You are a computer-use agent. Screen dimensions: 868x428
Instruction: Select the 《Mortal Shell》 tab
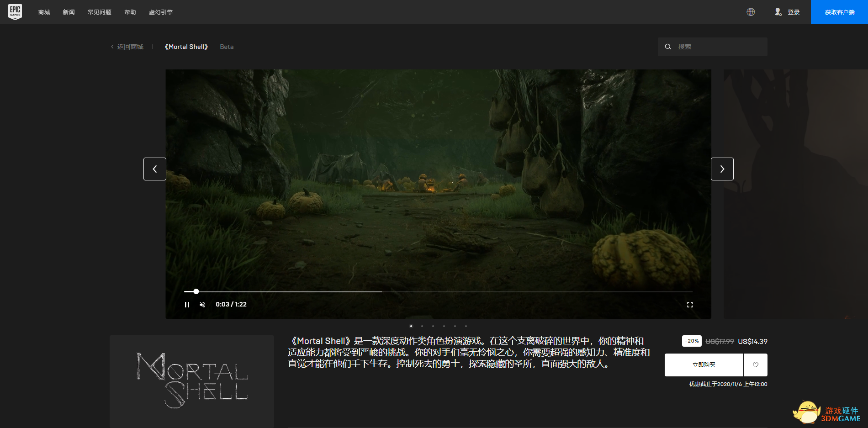tap(186, 47)
